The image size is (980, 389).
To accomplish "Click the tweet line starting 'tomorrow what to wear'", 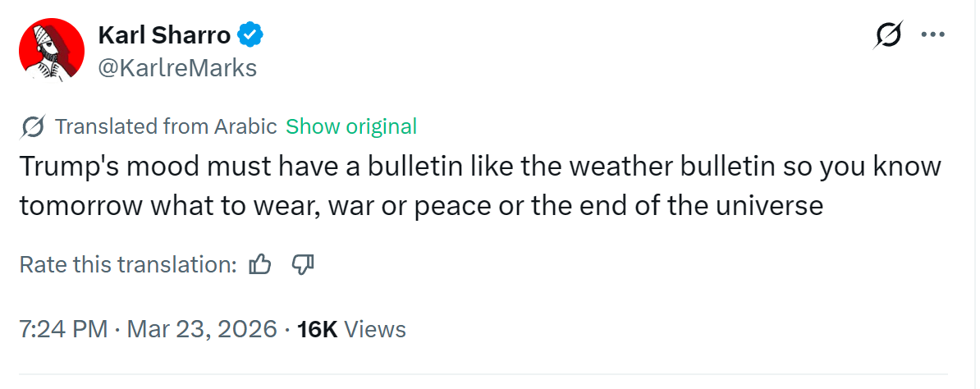I will [x=420, y=205].
